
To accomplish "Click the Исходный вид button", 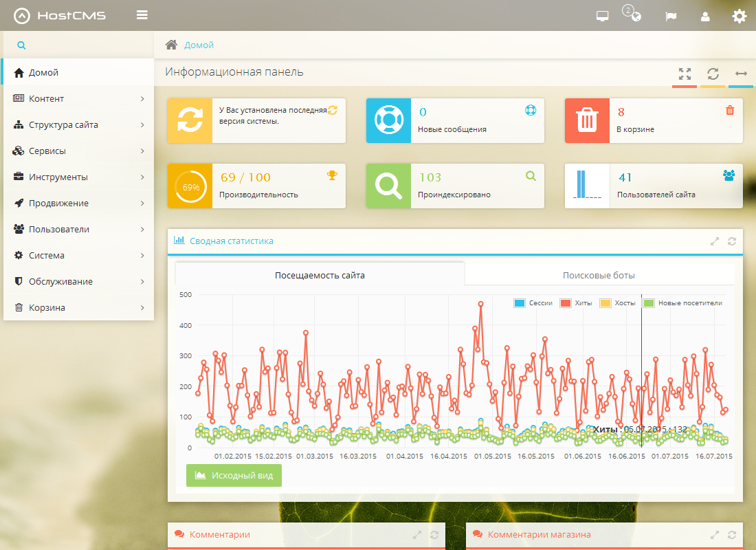I will point(234,475).
